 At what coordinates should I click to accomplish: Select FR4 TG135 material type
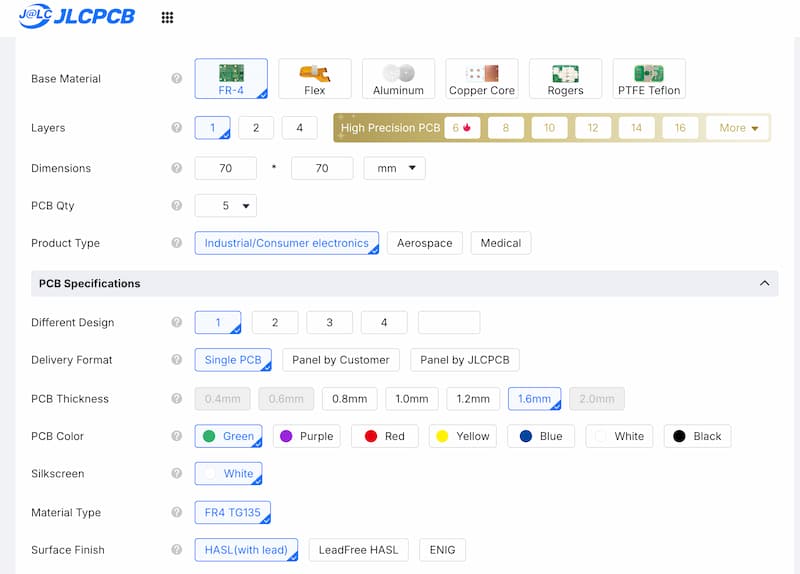pos(233,512)
